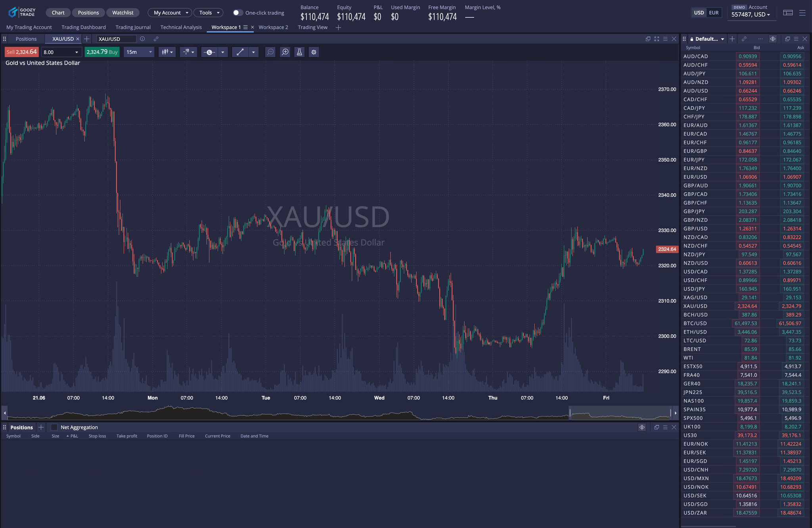Switch account currency to EUR
Screen dimensions: 812x528
click(x=713, y=12)
